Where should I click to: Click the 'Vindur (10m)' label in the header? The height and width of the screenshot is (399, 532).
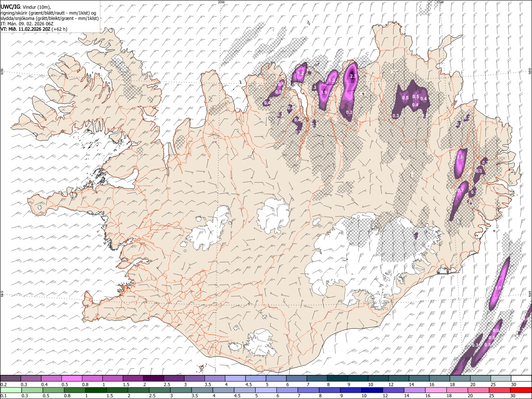[x=36, y=7]
